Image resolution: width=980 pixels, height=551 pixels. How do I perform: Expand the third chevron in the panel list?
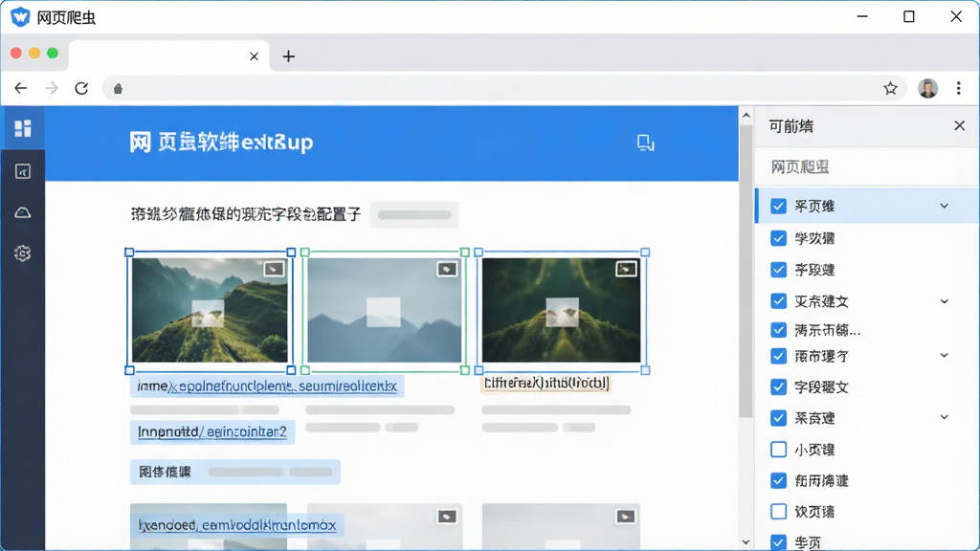[x=945, y=356]
